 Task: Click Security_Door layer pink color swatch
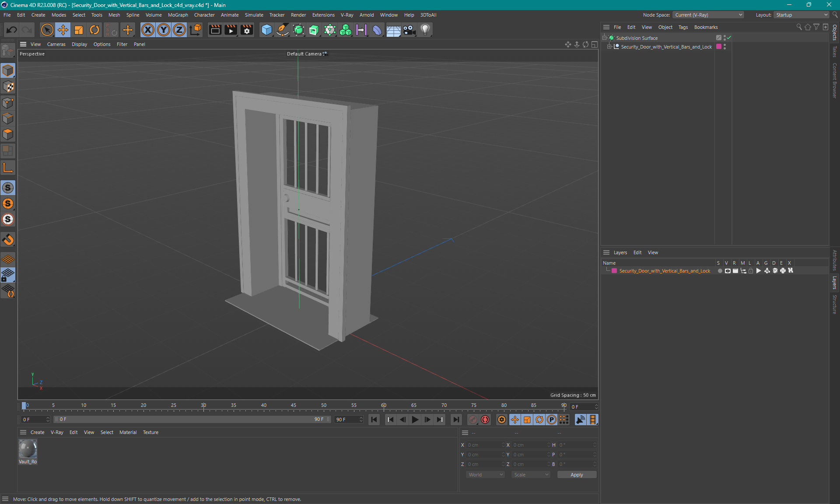(614, 271)
